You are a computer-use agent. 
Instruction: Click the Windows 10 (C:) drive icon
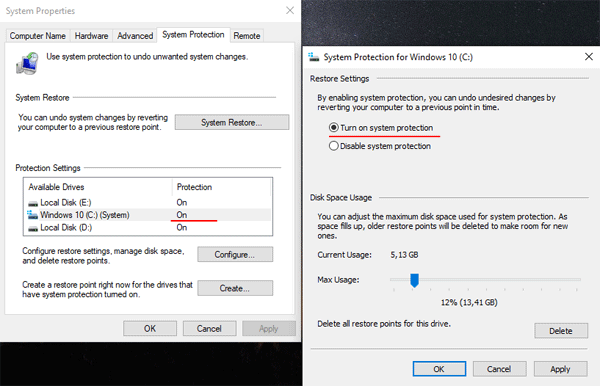(33, 215)
